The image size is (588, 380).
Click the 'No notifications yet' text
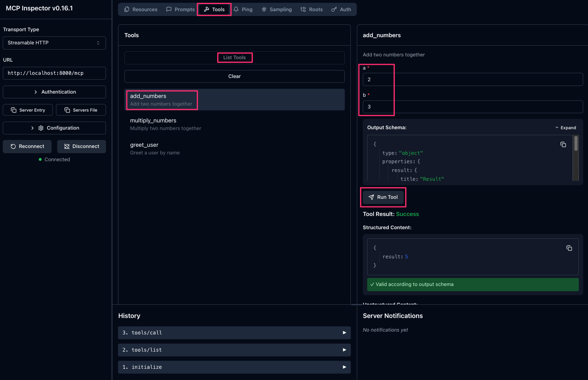click(x=385, y=330)
